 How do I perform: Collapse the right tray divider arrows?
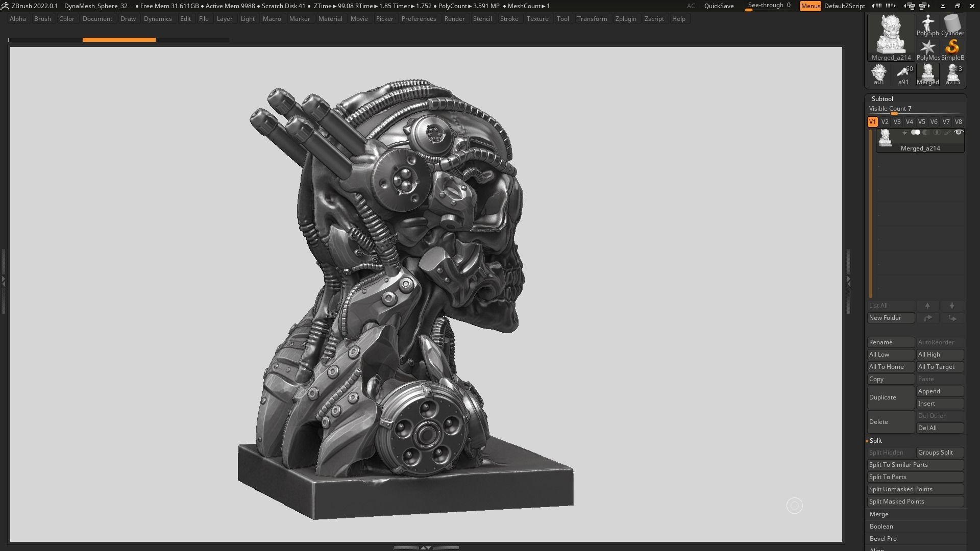849,281
